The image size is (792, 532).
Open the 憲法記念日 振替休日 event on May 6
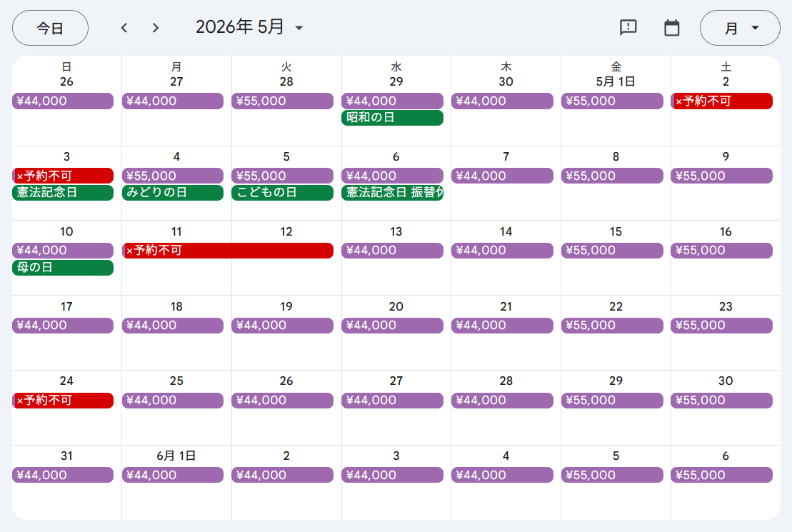point(392,193)
